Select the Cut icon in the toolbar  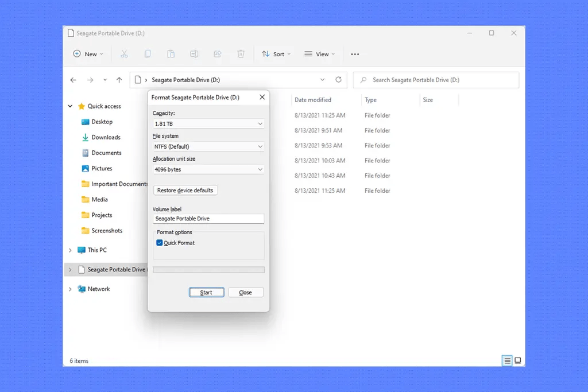124,53
